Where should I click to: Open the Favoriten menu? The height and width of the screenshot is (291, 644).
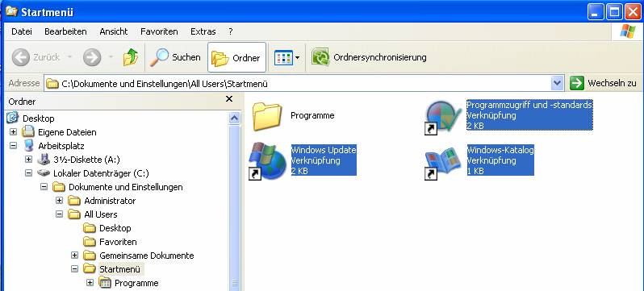159,31
